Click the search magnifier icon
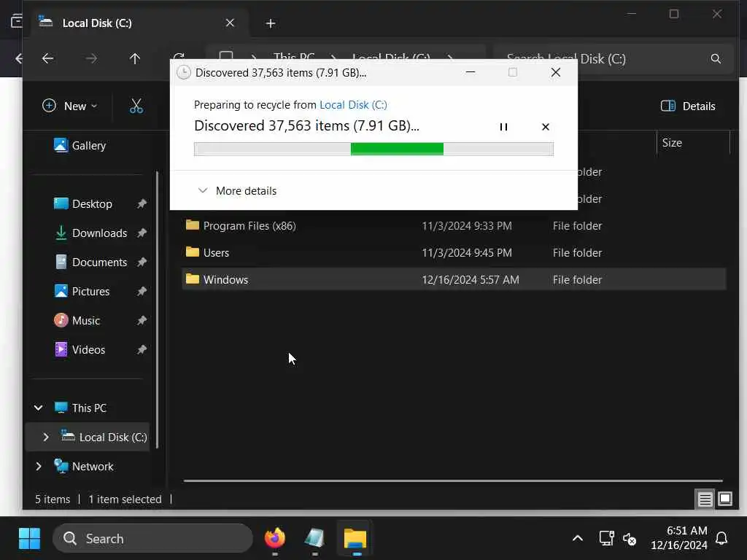 click(x=716, y=58)
